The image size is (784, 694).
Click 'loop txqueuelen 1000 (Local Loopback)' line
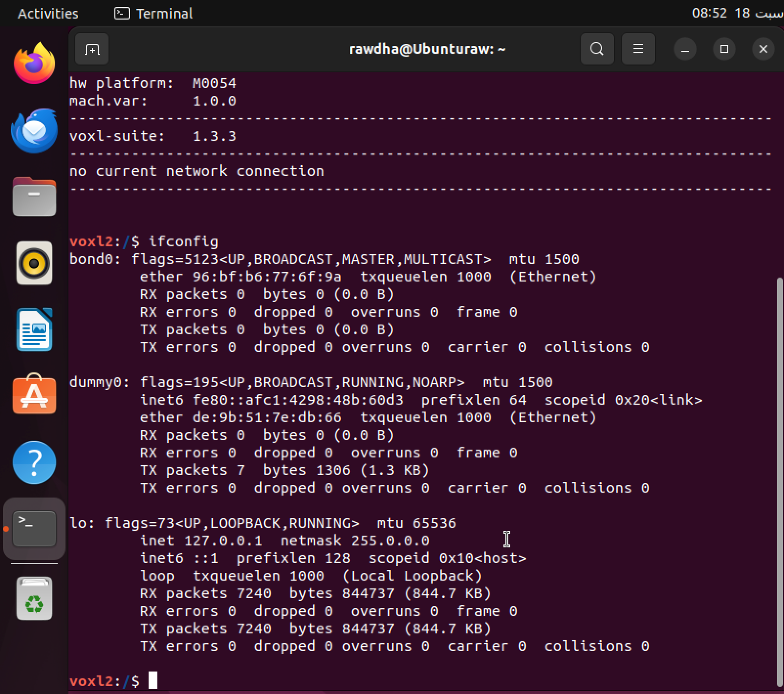311,576
